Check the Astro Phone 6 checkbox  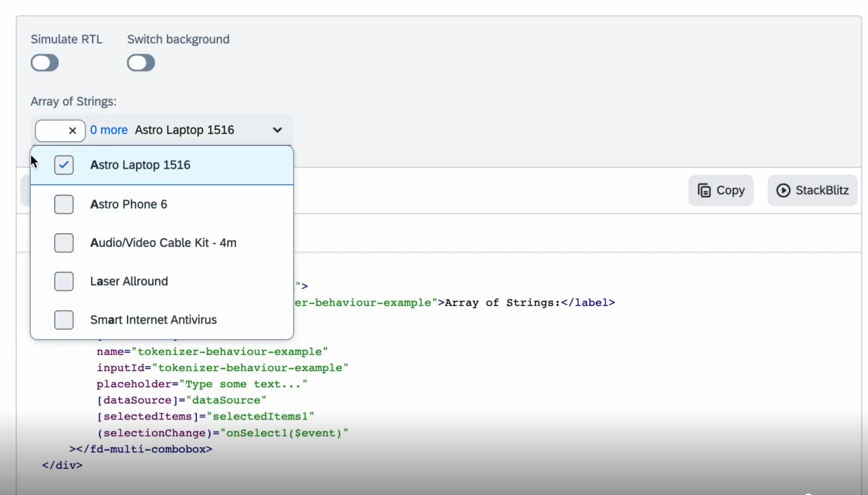click(x=64, y=204)
